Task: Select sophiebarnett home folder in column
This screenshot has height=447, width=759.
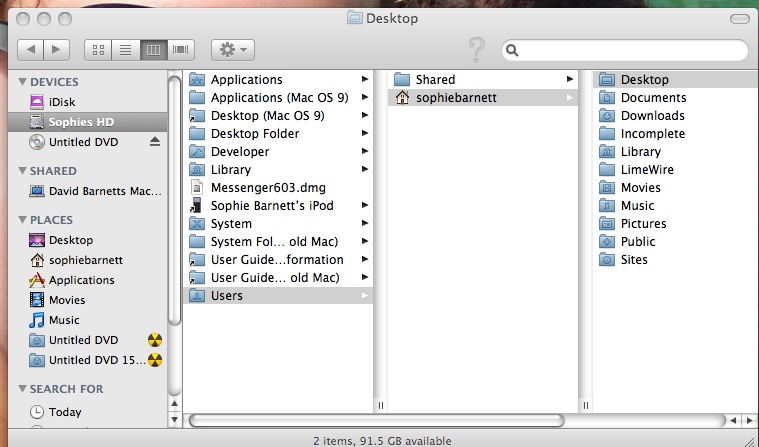Action: [483, 97]
